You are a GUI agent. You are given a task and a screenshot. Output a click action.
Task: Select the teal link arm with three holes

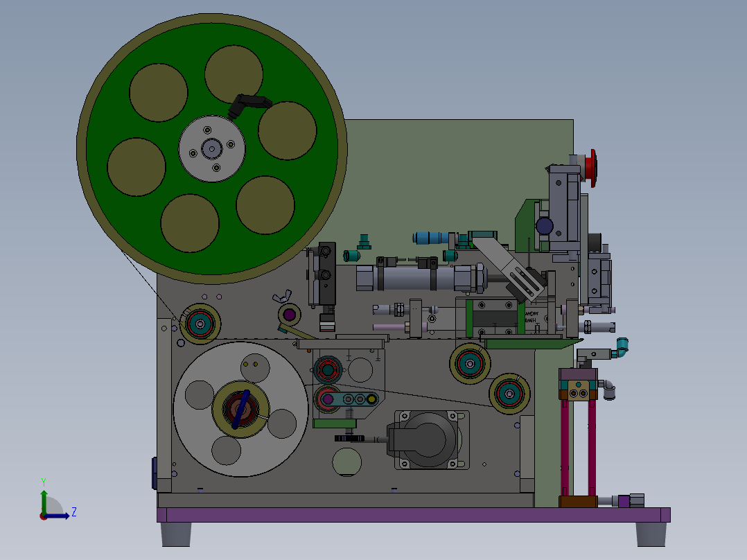[349, 399]
